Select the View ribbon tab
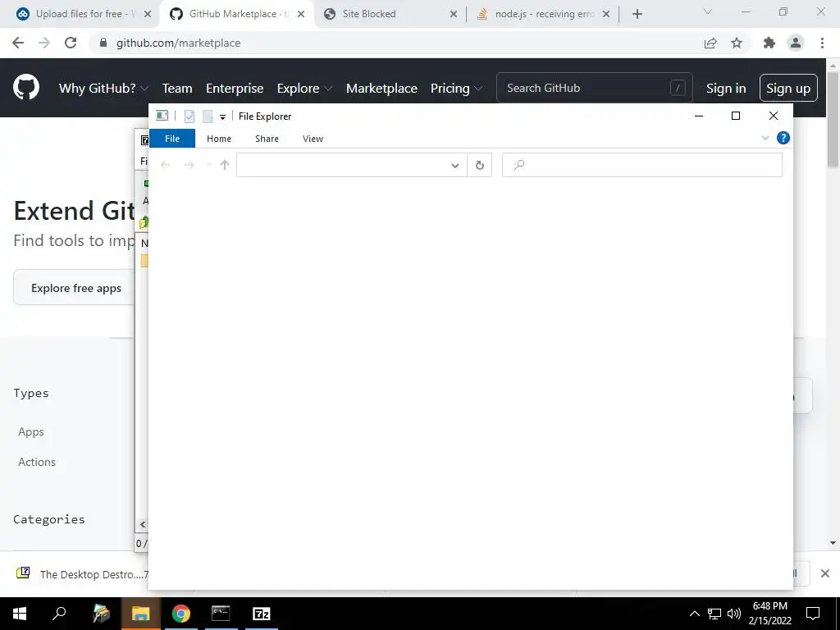Viewport: 840px width, 630px height. (x=313, y=139)
